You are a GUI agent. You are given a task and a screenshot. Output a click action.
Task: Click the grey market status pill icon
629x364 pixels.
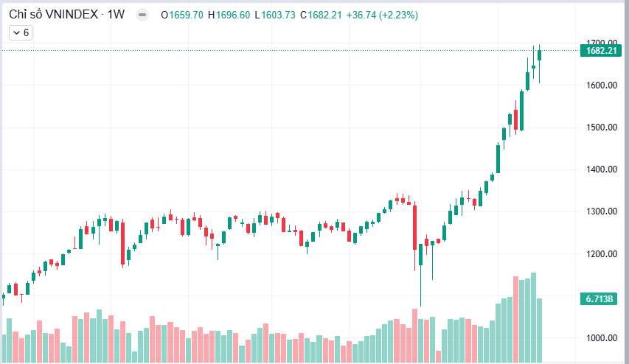[x=142, y=15]
